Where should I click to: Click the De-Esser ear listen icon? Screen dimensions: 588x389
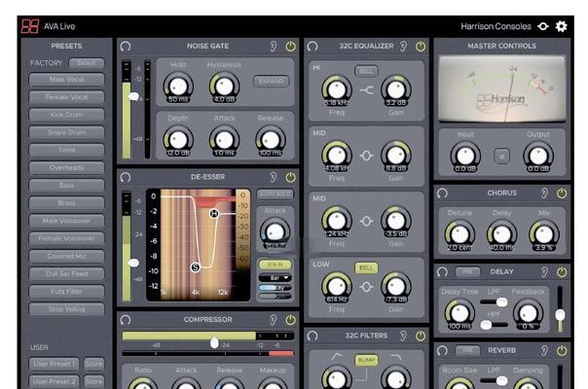[x=274, y=177]
